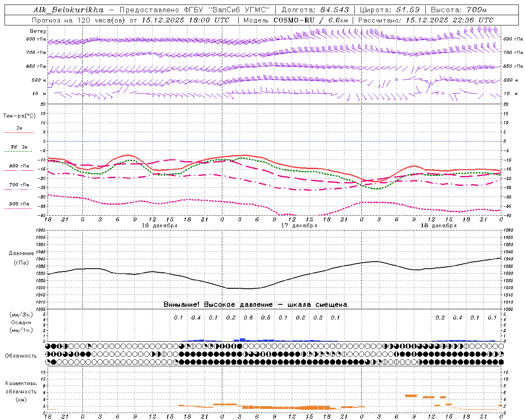Click the 700 гПа temperature legend entry
Viewport: 525px width, 420px height.
click(19, 185)
